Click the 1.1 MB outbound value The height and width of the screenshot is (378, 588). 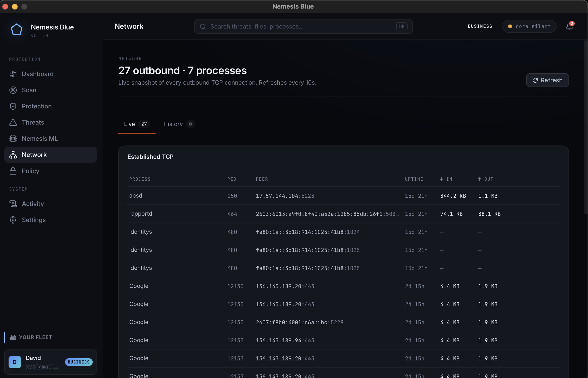pos(488,196)
